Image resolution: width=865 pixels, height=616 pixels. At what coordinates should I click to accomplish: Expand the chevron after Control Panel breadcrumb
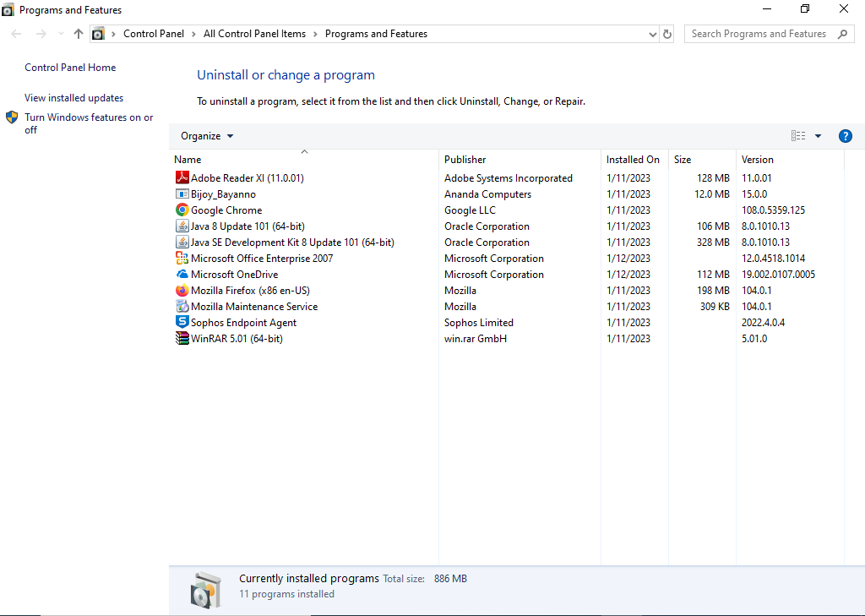(193, 34)
